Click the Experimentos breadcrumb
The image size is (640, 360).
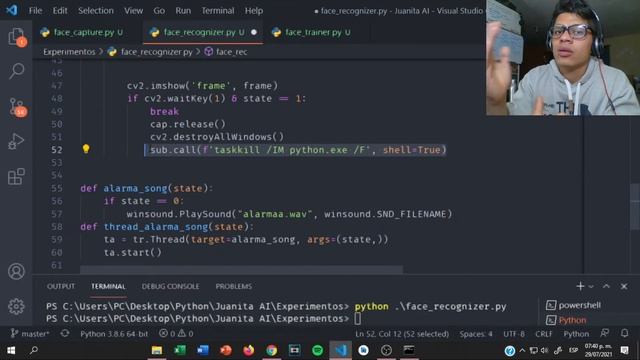69,52
